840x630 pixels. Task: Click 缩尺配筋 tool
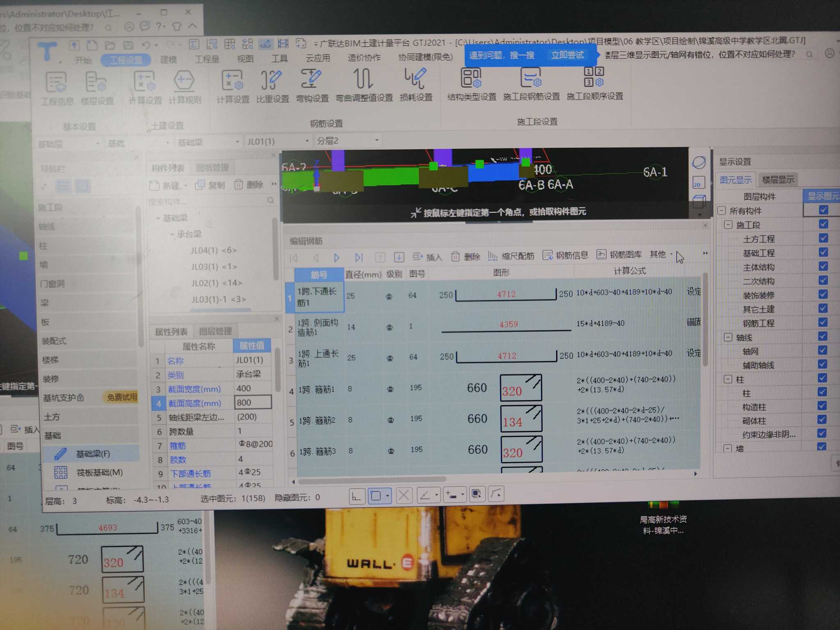511,256
